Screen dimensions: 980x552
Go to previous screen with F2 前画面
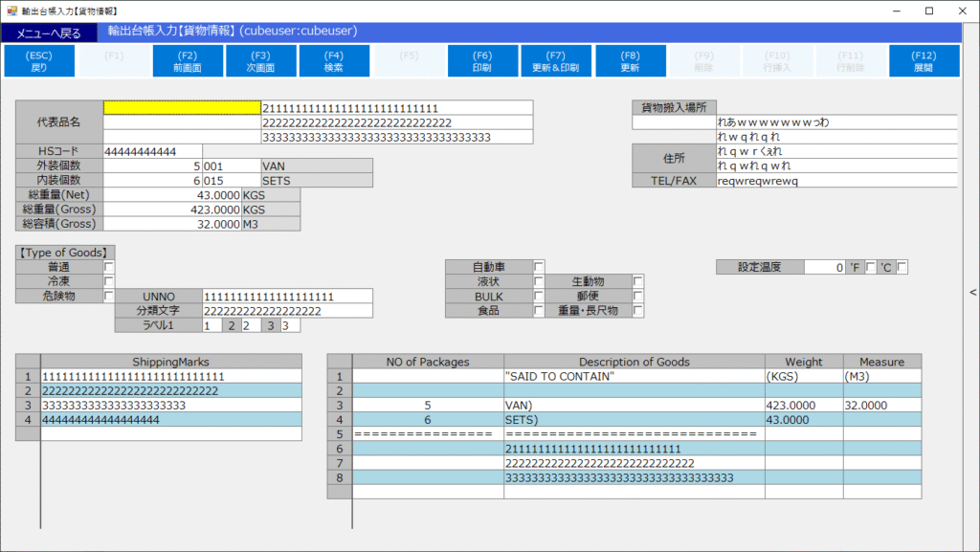tap(188, 61)
